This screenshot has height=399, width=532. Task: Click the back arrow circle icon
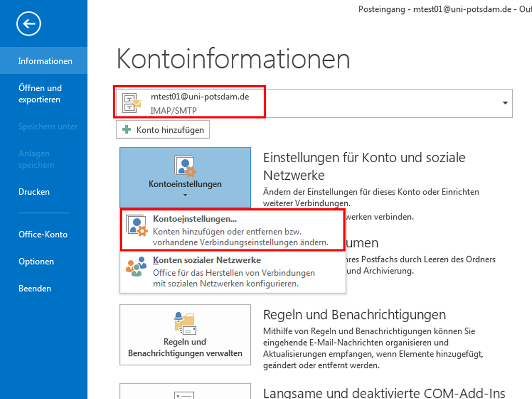coord(29,23)
